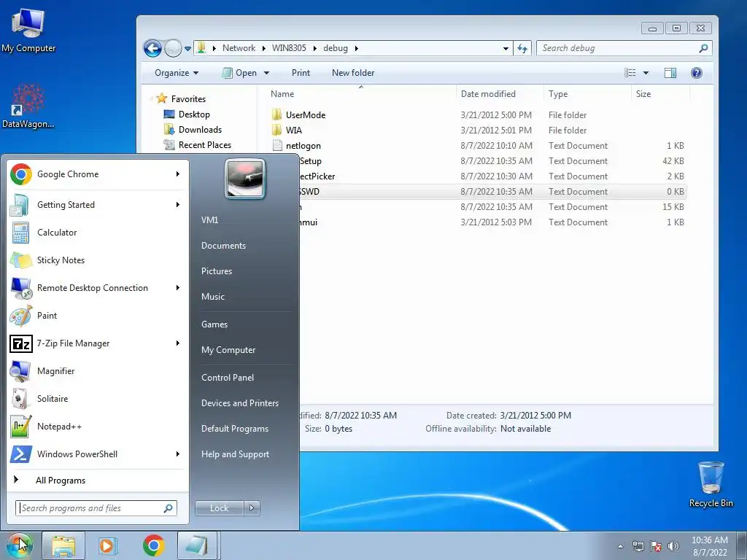Open recent pages dropdown arrow
747x560 pixels.
pyautogui.click(x=187, y=48)
